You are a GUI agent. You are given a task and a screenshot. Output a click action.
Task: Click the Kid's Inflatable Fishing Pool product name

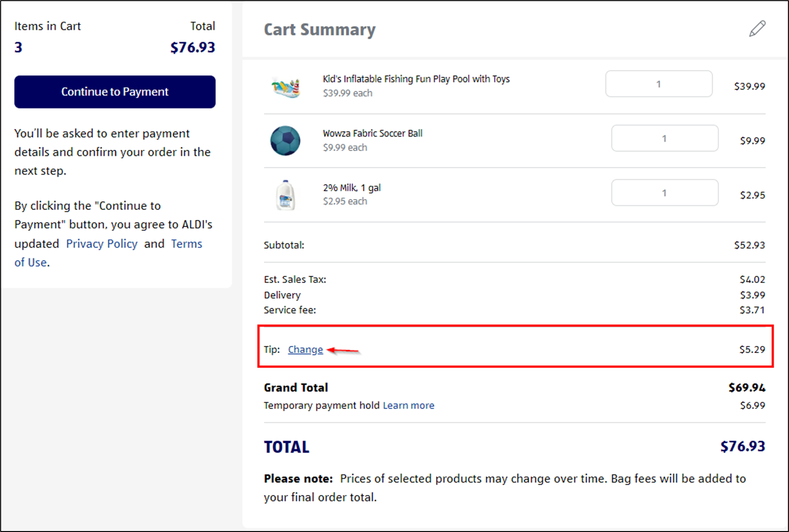(415, 79)
